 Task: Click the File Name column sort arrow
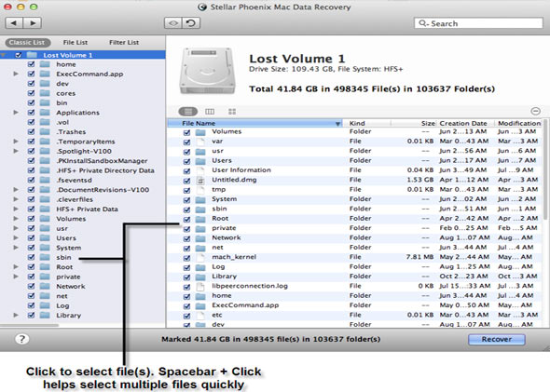pos(337,124)
